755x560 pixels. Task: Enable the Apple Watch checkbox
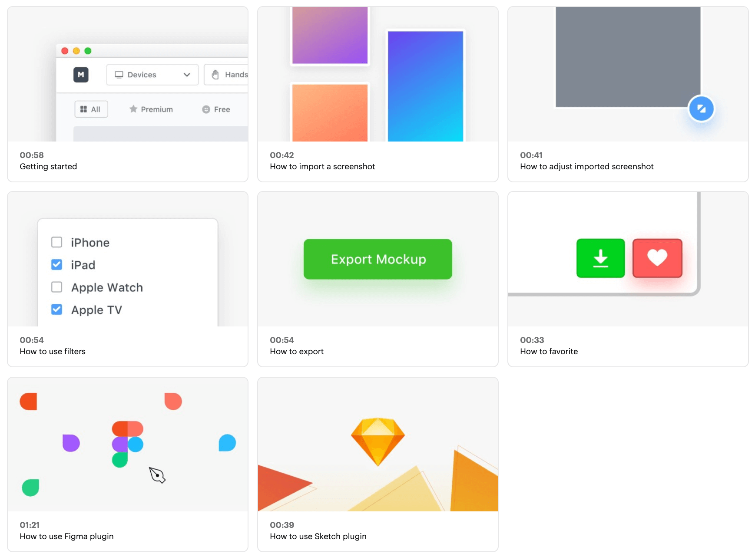click(56, 287)
